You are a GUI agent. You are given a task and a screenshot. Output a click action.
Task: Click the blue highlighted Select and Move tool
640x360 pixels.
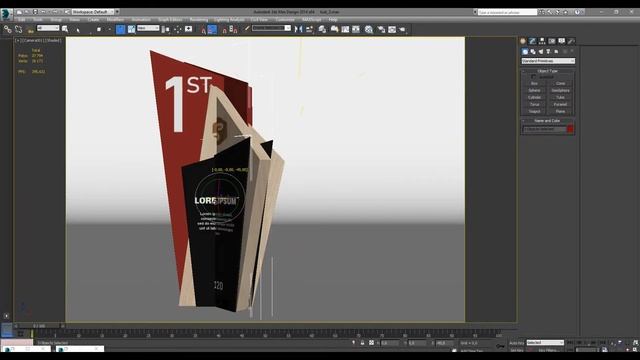click(120, 29)
